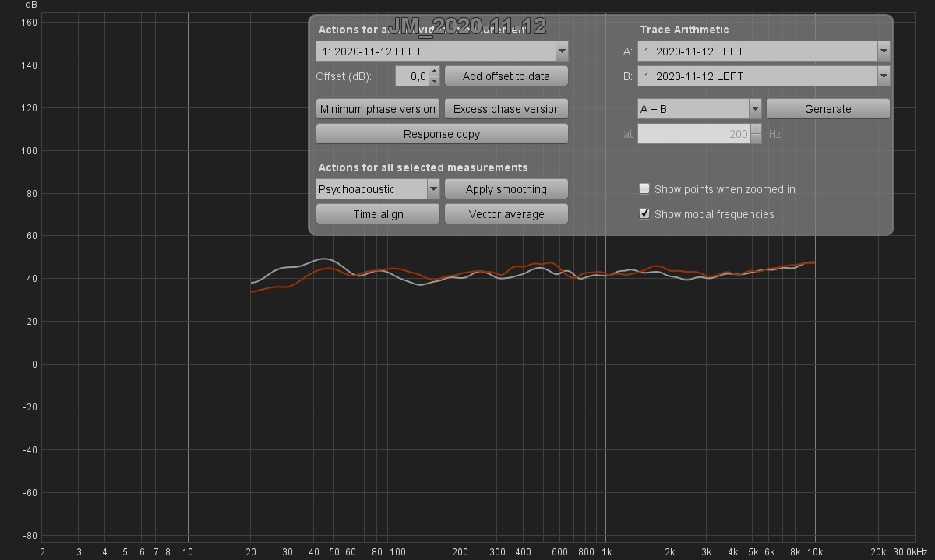The height and width of the screenshot is (560, 935).
Task: Click the 1k label on the frequency axis
Action: point(606,552)
